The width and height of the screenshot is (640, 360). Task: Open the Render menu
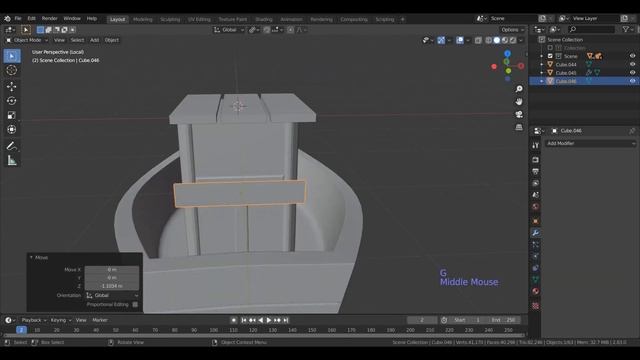[49, 18]
